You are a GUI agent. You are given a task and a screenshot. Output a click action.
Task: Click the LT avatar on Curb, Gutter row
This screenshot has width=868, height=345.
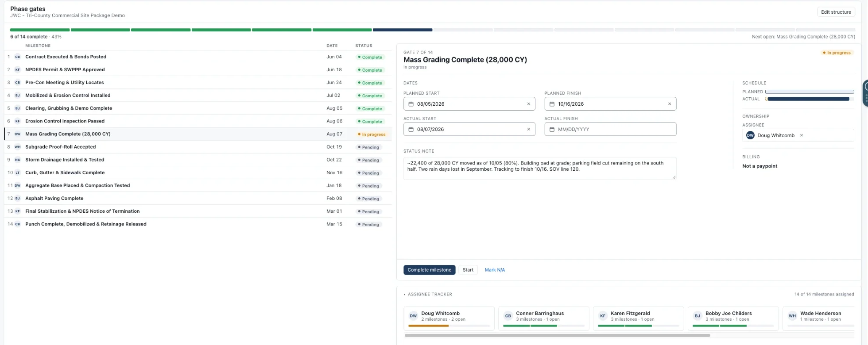[x=18, y=172]
